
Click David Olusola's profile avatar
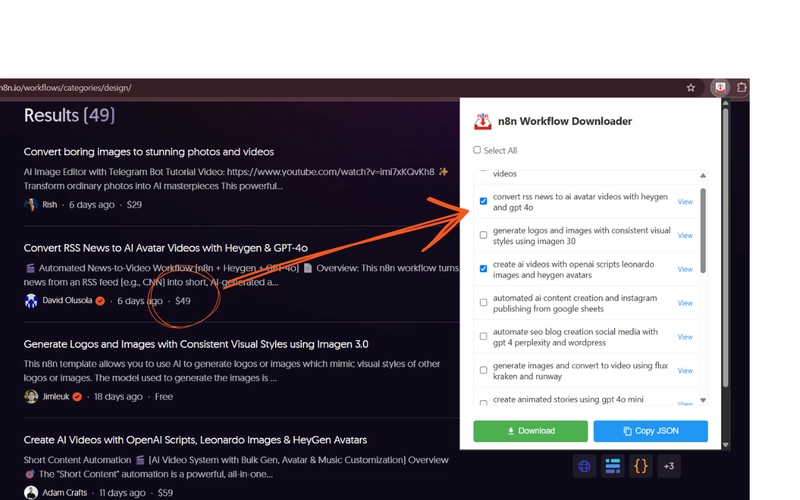point(31,301)
